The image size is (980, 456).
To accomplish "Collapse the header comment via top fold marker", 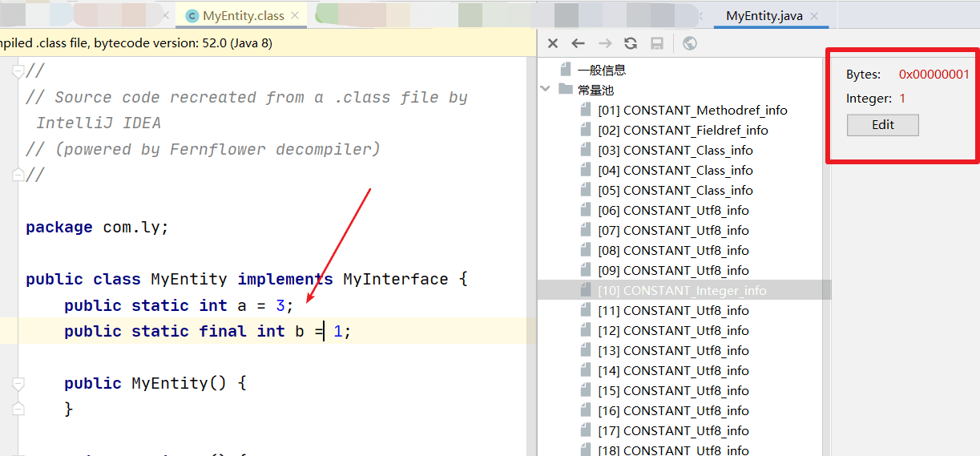I will click(18, 71).
